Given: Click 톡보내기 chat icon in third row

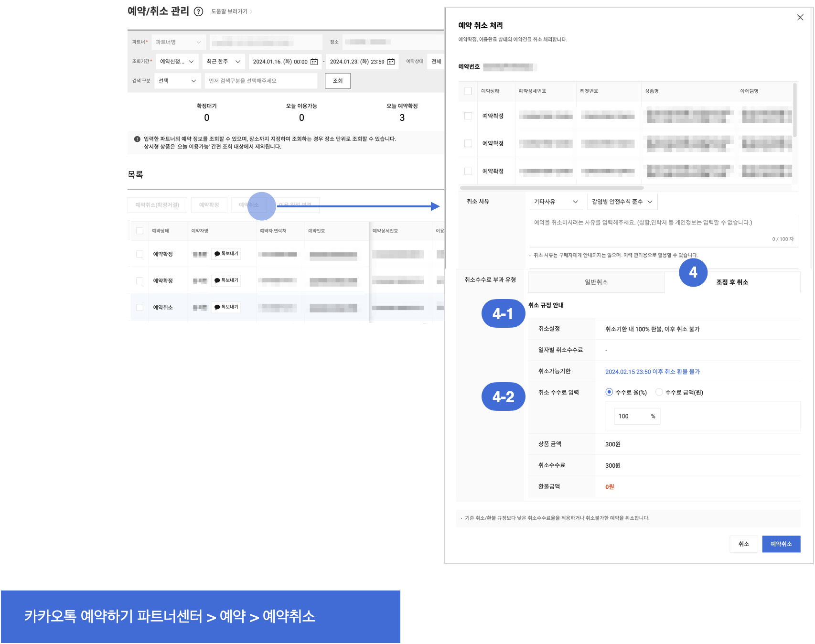Looking at the screenshot, I should [x=217, y=307].
